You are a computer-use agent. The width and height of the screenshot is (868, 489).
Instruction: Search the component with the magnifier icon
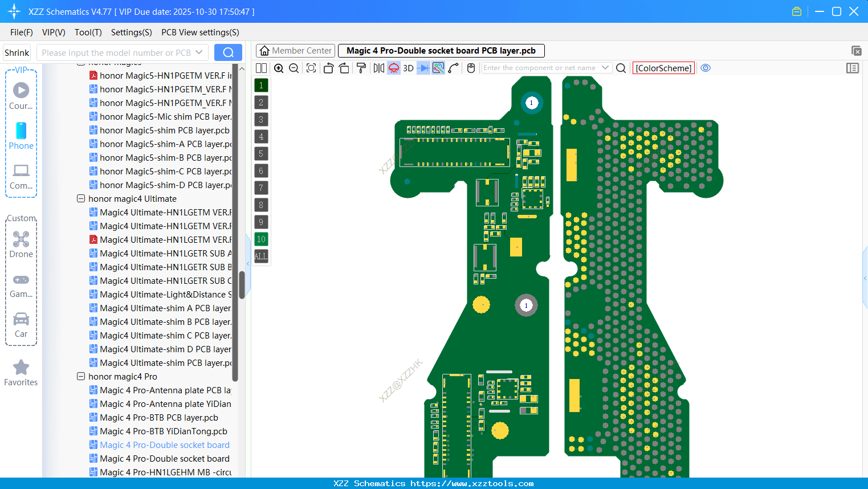(x=621, y=68)
